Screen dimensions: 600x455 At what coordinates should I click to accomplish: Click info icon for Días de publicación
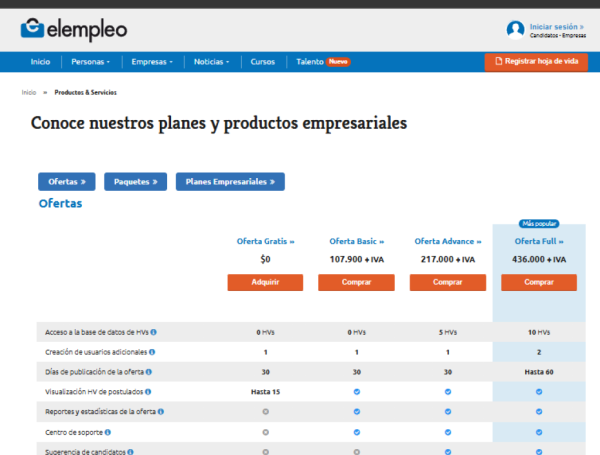coord(149,372)
